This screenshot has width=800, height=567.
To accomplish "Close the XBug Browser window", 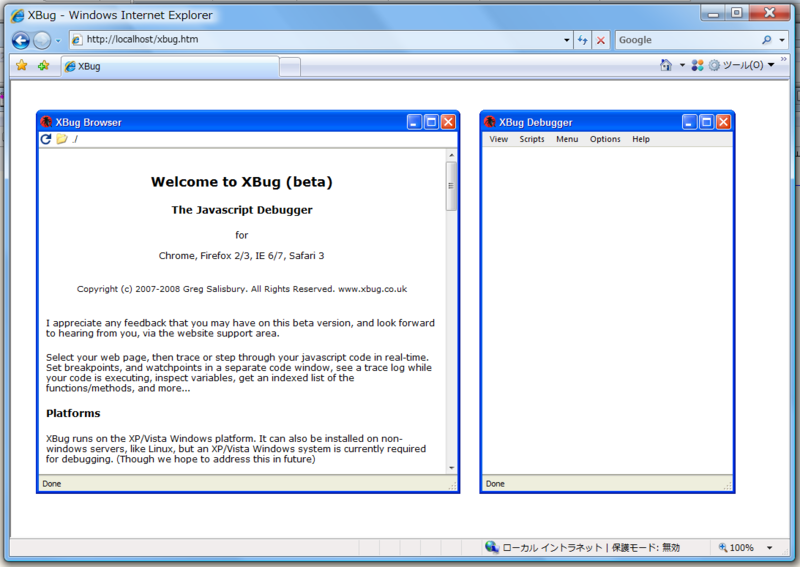I will (448, 122).
